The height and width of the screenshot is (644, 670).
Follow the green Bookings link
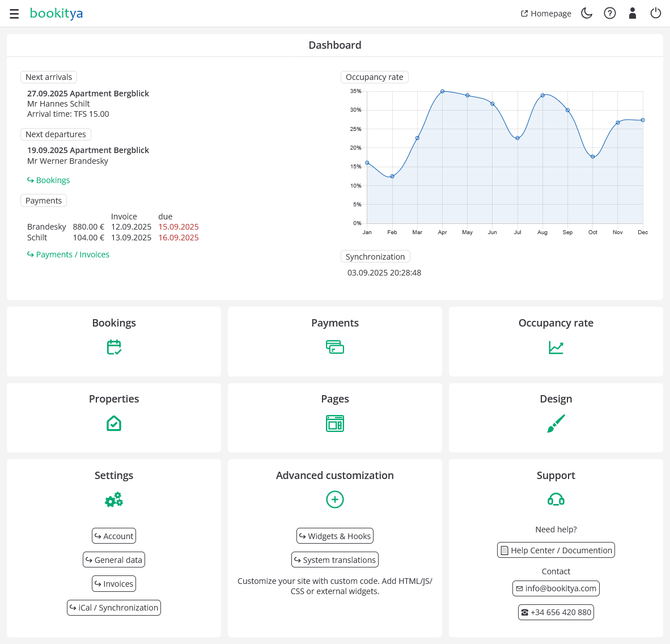click(49, 180)
